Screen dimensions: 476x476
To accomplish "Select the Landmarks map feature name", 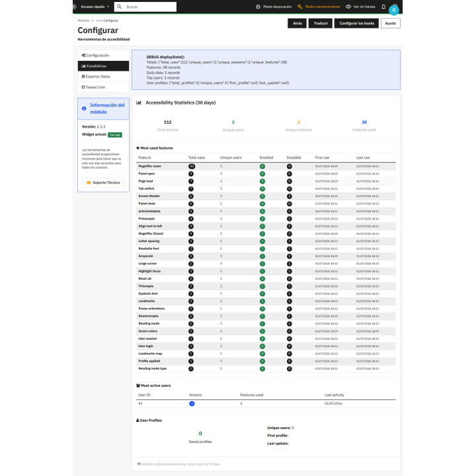I will pyautogui.click(x=150, y=354).
